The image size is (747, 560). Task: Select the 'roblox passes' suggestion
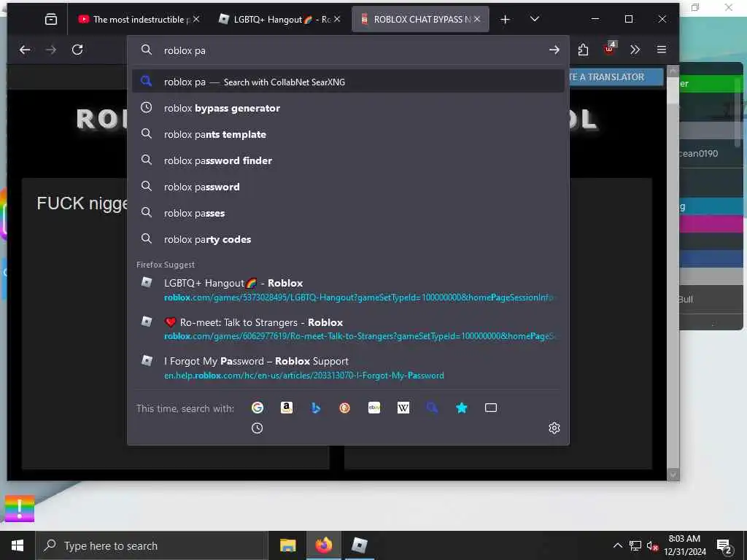coord(348,213)
